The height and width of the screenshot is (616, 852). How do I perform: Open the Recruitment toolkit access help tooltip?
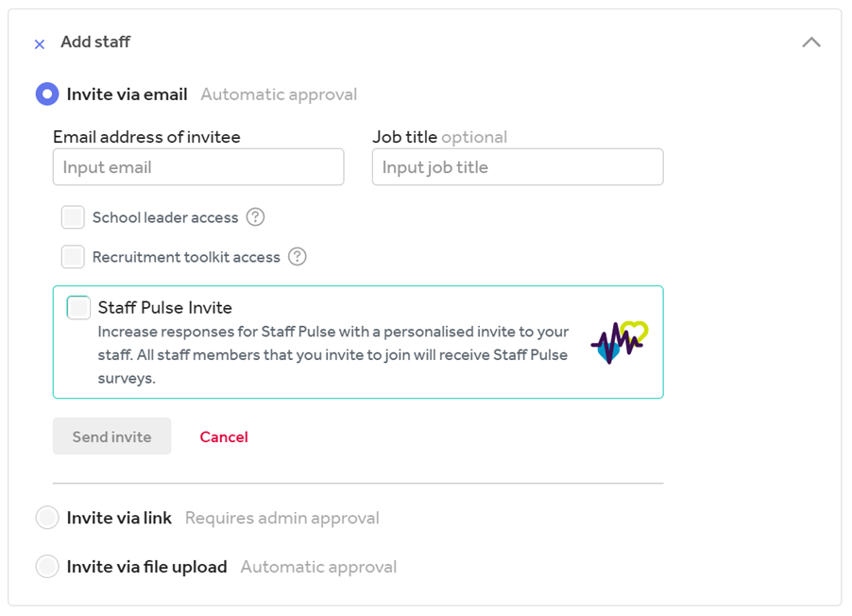coord(298,256)
